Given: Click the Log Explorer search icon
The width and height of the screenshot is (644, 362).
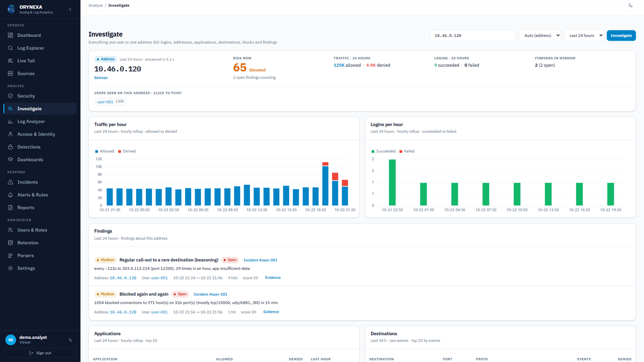Looking at the screenshot, I should click(x=10, y=48).
